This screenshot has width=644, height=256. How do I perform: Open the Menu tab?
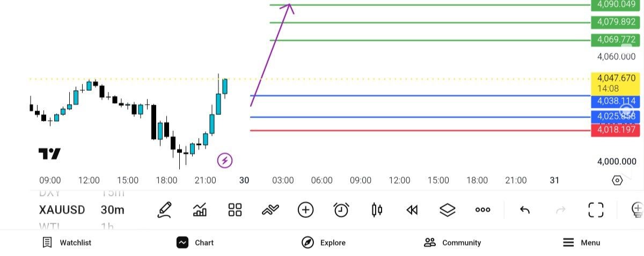click(581, 243)
